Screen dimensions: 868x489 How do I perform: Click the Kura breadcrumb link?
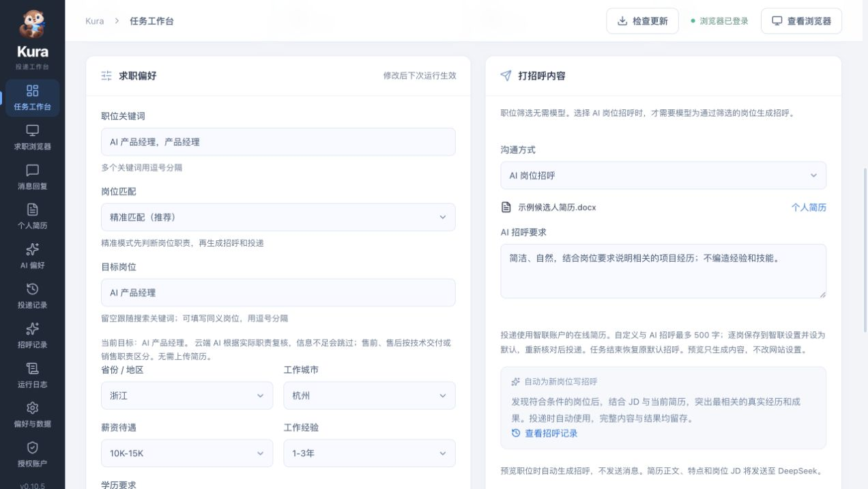pyautogui.click(x=95, y=21)
